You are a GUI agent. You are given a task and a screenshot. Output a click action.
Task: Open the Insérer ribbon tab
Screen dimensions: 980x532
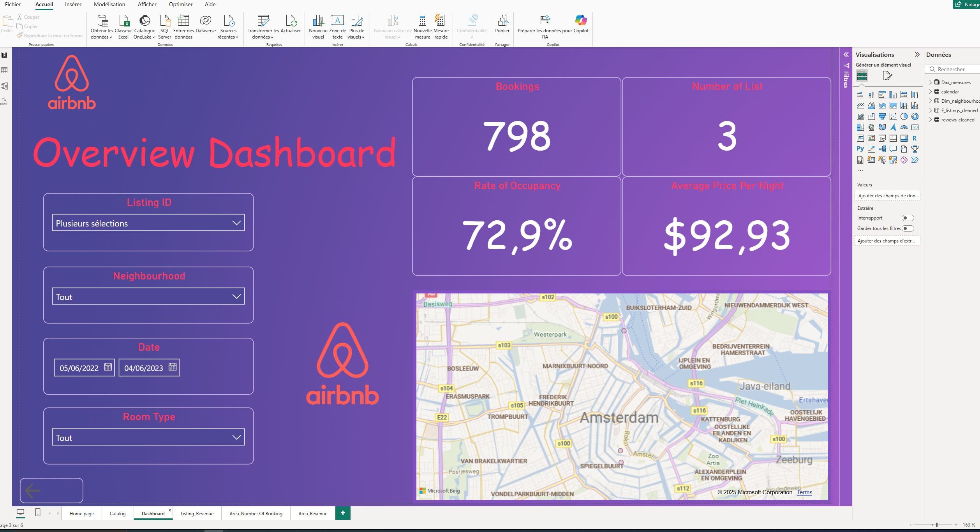click(x=73, y=4)
